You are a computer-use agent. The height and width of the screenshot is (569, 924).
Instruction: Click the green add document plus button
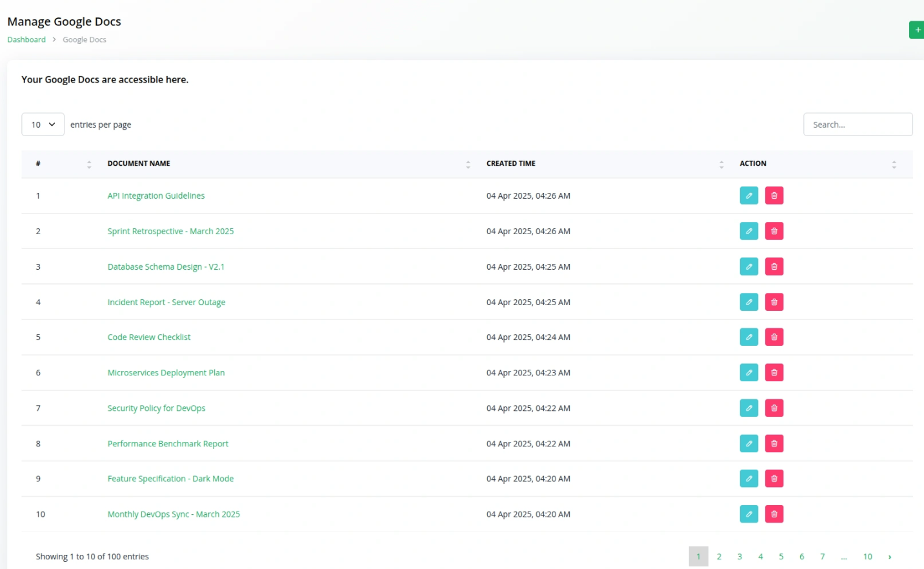coord(917,30)
